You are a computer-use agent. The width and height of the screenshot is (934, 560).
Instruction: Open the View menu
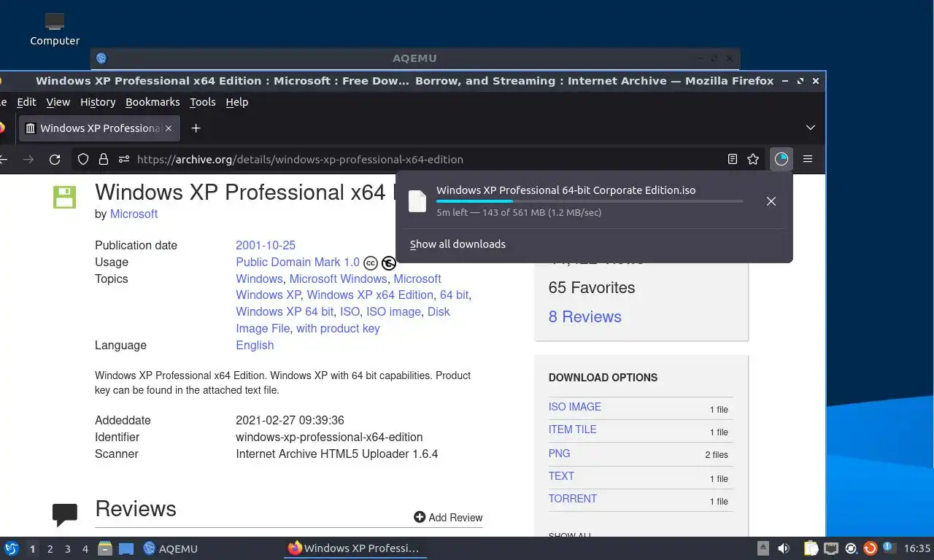[58, 102]
